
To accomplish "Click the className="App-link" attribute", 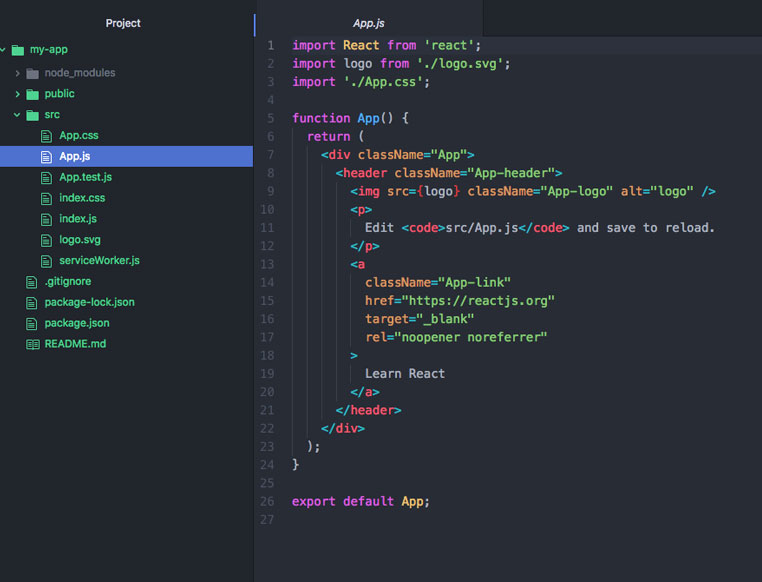I will click(x=438, y=283).
